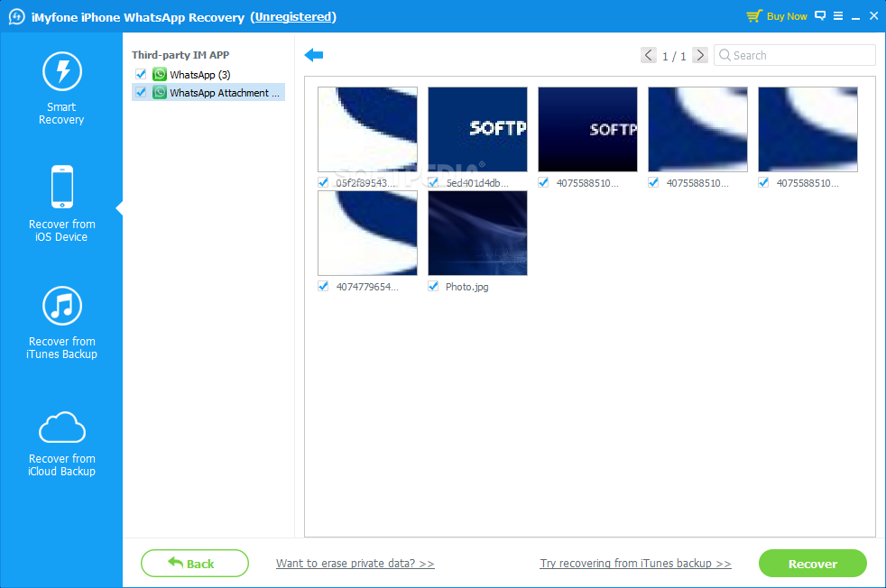Click the Back button
This screenshot has height=588, width=886.
point(194,563)
